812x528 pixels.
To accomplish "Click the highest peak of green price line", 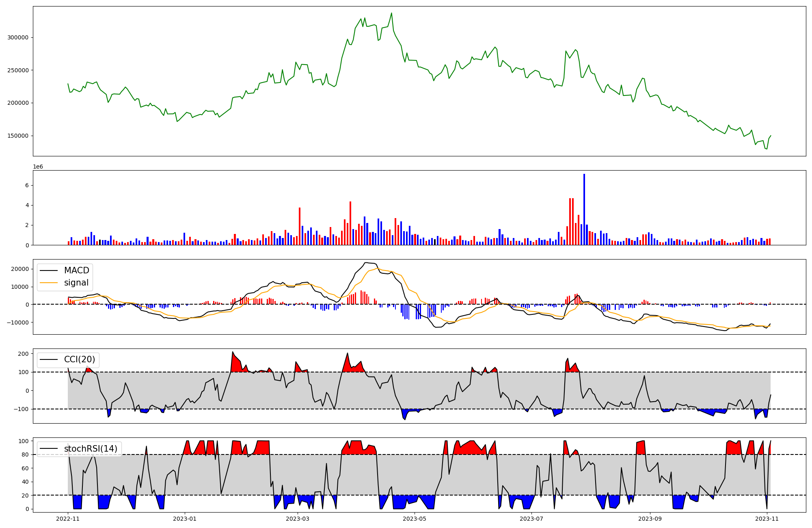I will [x=391, y=13].
